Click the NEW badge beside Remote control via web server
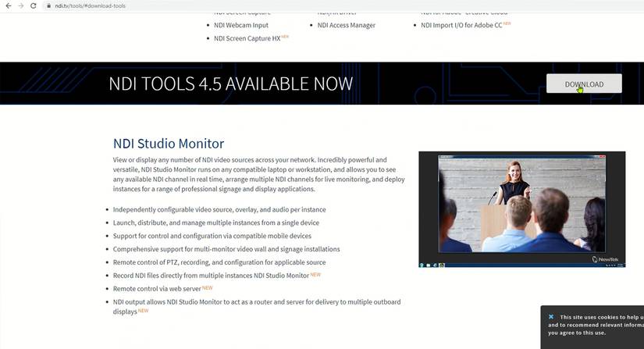644x349 pixels. [208, 287]
